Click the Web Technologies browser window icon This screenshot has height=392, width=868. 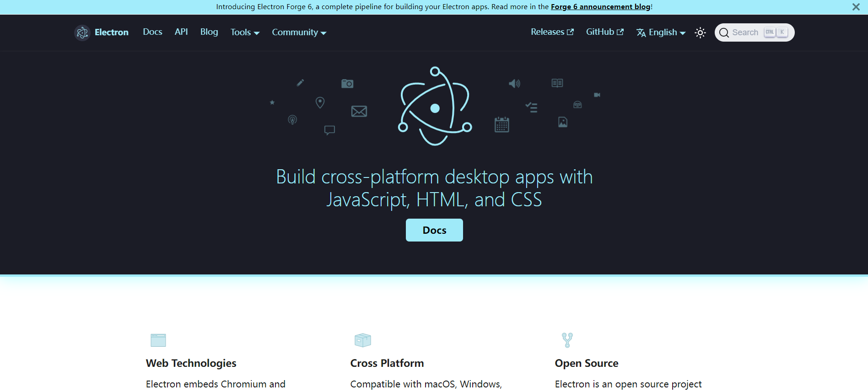tap(158, 340)
